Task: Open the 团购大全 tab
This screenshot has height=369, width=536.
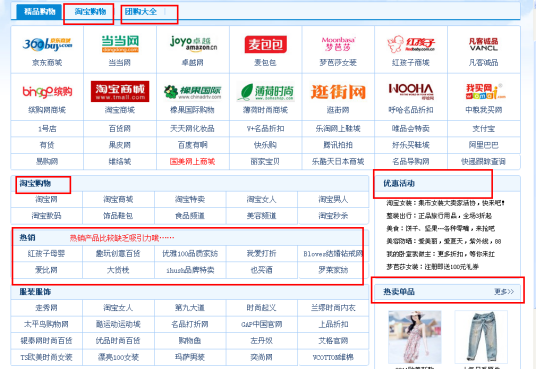Action: tap(140, 12)
